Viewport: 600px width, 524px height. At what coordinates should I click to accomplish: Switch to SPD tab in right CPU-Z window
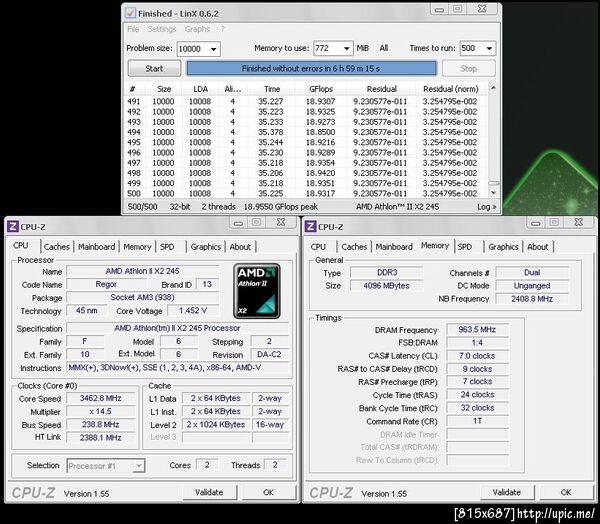tap(465, 247)
